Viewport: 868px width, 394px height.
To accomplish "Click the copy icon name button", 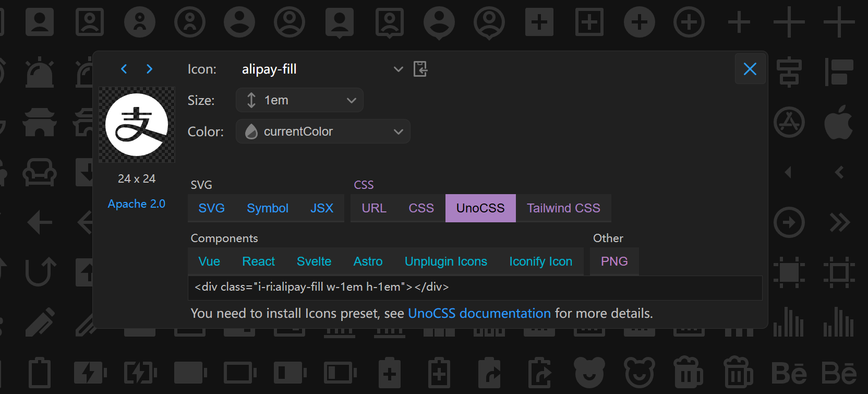I will (x=420, y=69).
